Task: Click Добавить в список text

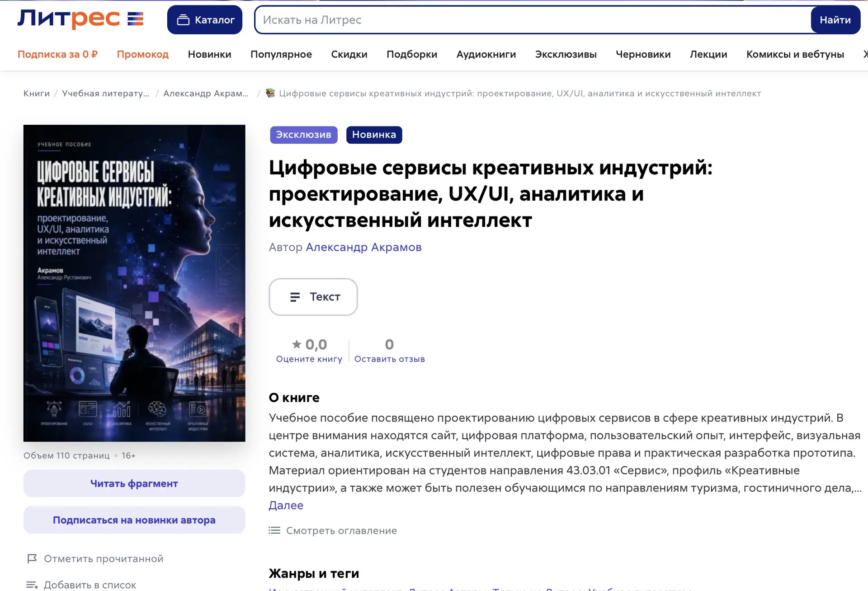Action: pyautogui.click(x=90, y=585)
